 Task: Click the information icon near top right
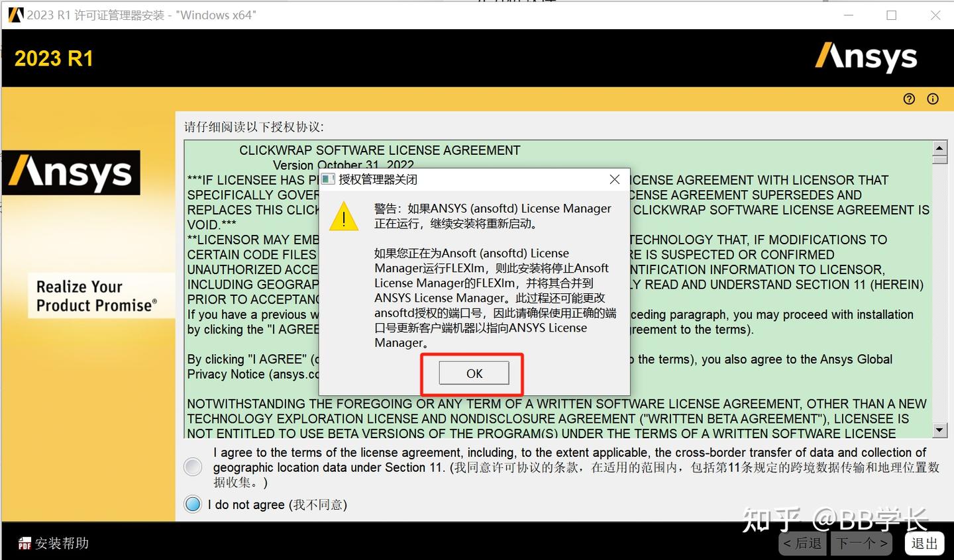pyautogui.click(x=932, y=99)
